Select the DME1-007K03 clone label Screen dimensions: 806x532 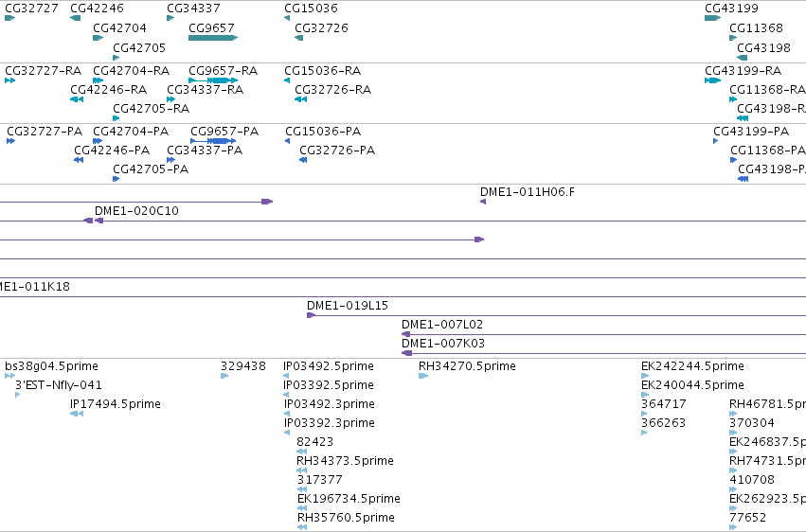point(443,344)
